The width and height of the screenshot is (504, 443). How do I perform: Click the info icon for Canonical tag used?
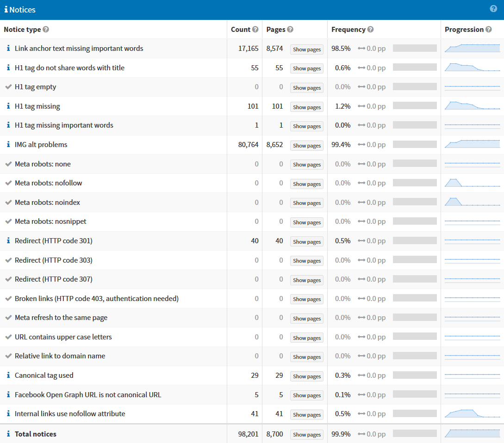tap(8, 375)
